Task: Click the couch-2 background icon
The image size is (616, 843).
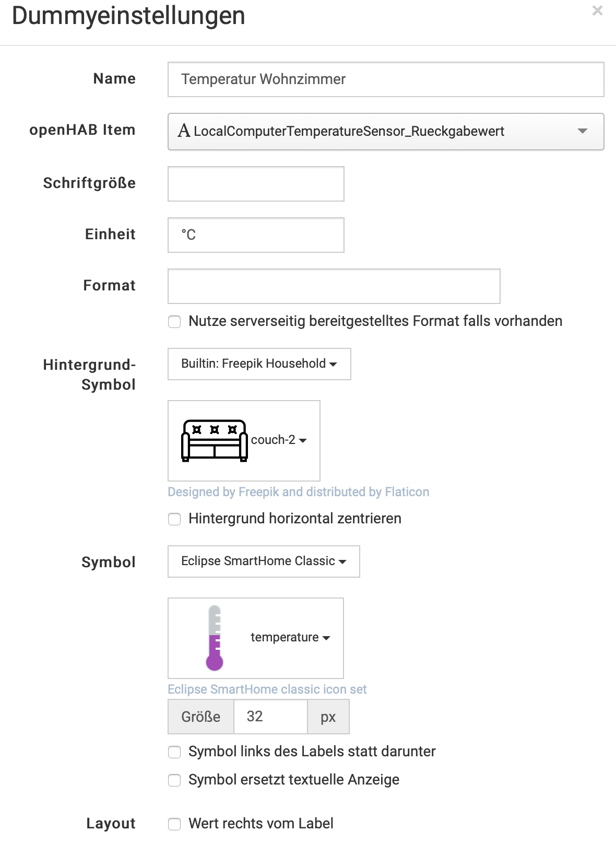Action: click(215, 440)
